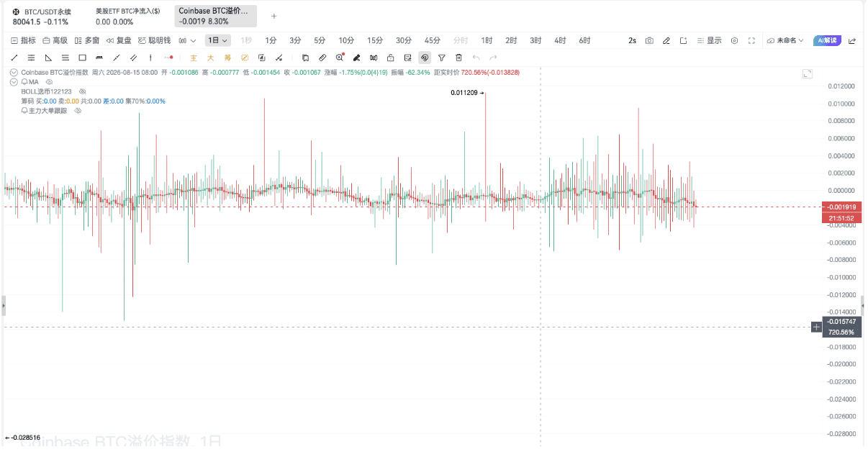The width and height of the screenshot is (868, 452).
Task: Enter fullscreen mode via the corner-brackets icon
Action: [x=751, y=41]
